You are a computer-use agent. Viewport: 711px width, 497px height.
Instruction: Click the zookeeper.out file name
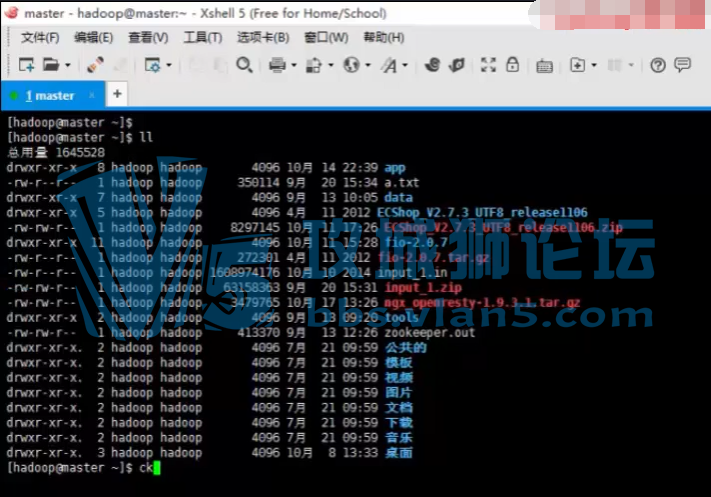click(429, 332)
